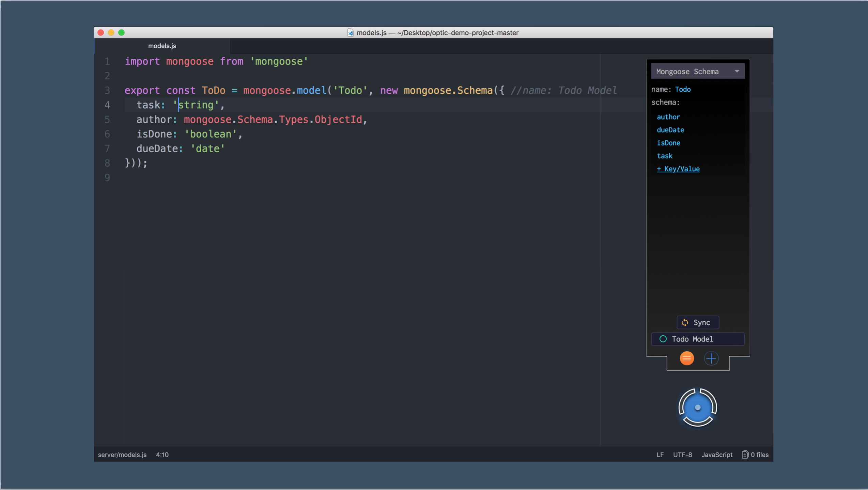
Task: Click the Sync refresh arrows icon
Action: tap(685, 322)
